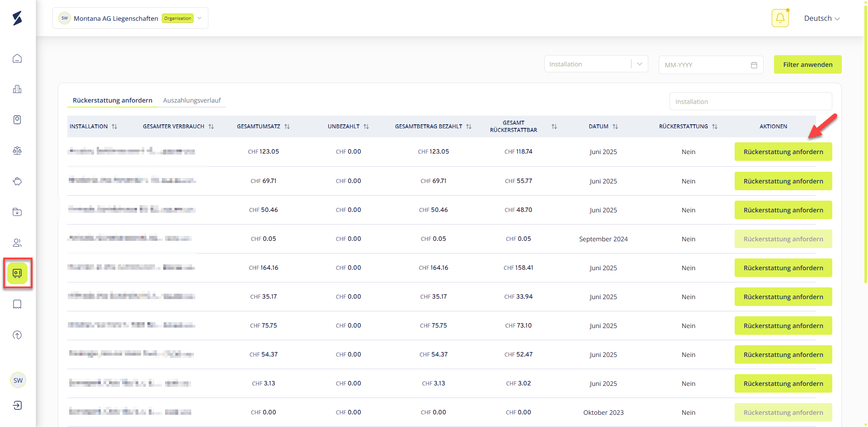The image size is (868, 427).
Task: Sort by Gesamt rückerstattbar column
Action: (x=554, y=127)
